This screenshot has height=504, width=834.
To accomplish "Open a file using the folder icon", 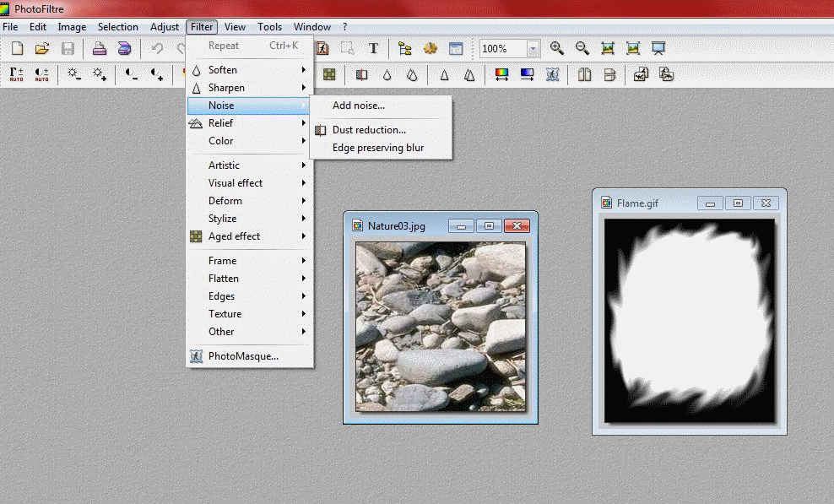I will [42, 48].
